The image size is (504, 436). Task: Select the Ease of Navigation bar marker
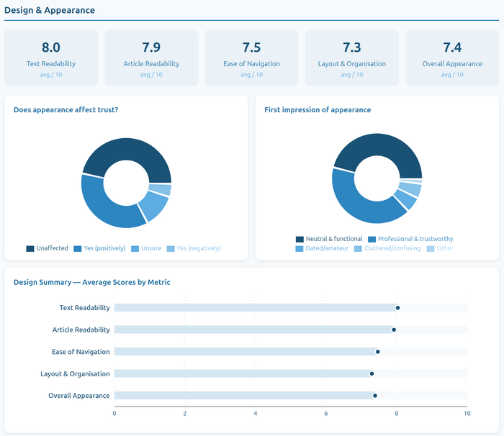point(378,352)
